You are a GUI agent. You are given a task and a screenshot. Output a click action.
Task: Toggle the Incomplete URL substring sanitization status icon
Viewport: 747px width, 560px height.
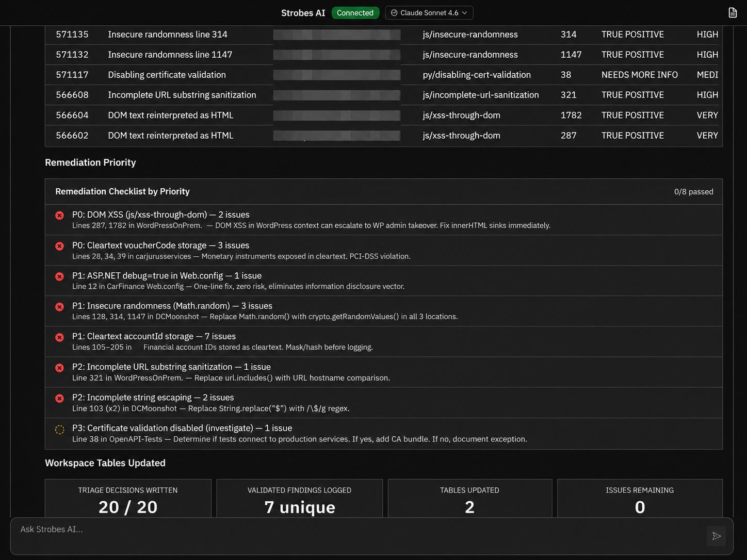click(x=60, y=368)
